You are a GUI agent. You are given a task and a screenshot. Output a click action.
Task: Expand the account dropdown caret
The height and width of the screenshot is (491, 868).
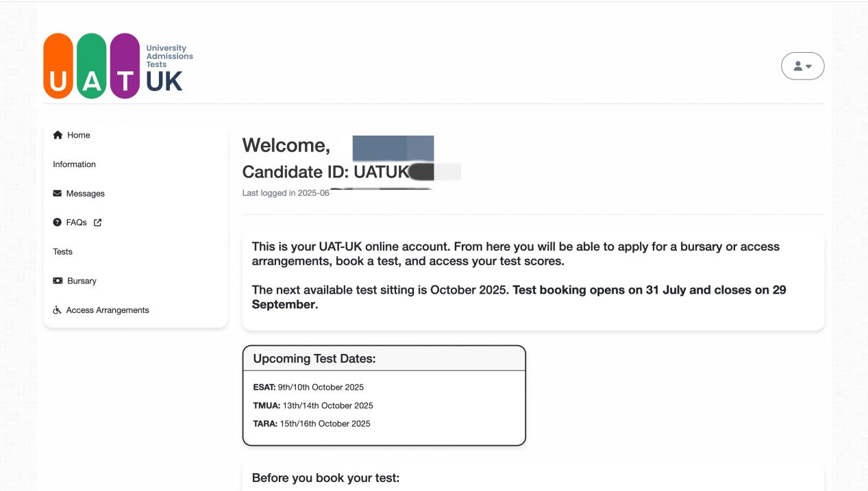[808, 66]
